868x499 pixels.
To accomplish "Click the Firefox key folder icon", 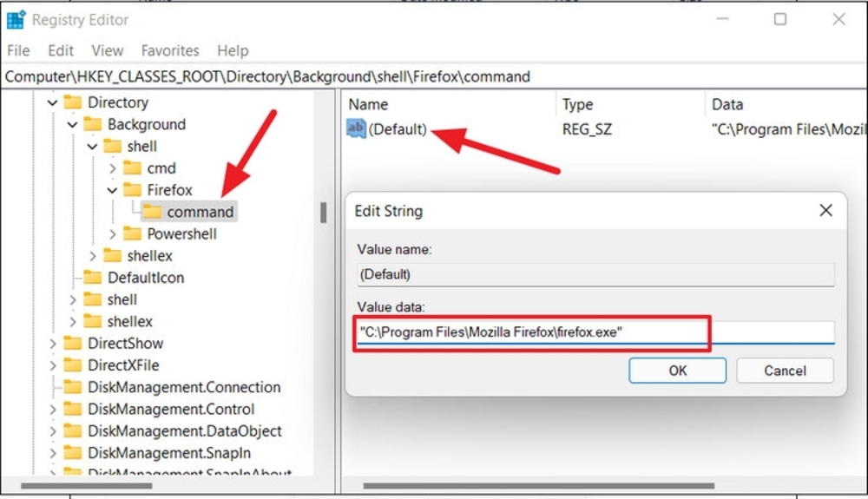I will tap(132, 190).
